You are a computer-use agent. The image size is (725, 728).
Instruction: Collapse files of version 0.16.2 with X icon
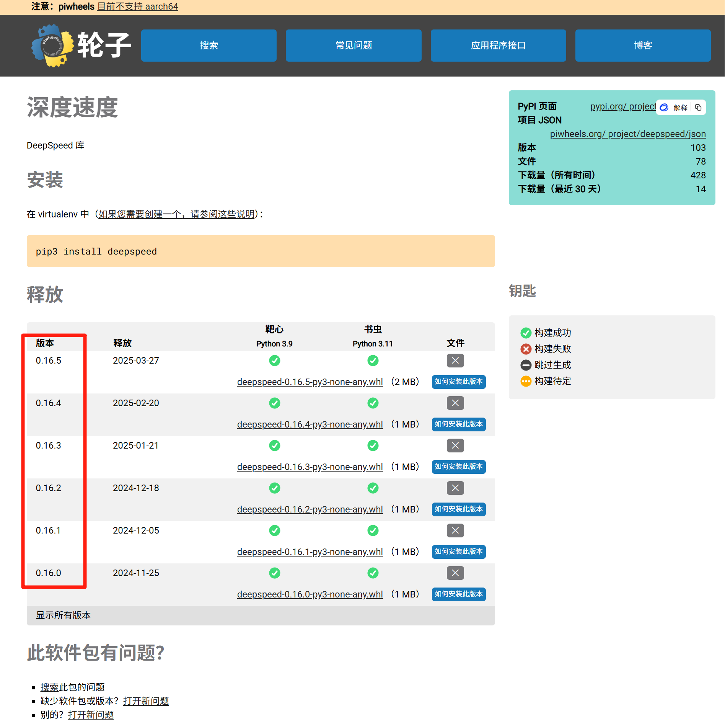point(455,488)
